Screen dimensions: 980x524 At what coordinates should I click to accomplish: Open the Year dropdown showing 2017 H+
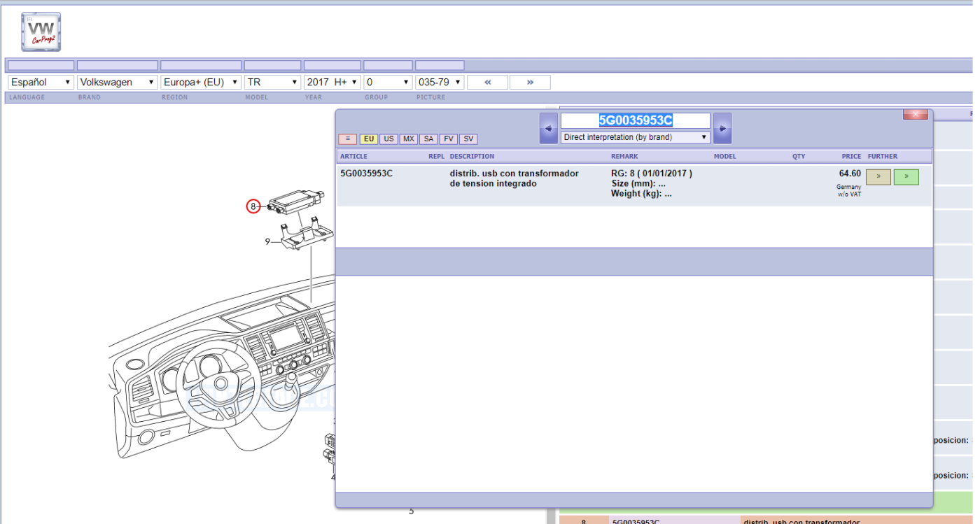click(332, 82)
